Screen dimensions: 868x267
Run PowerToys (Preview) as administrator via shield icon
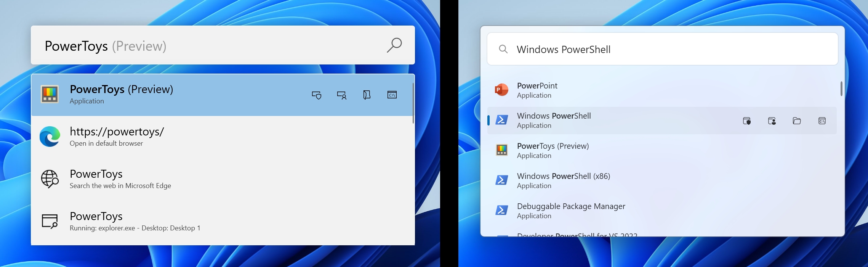317,95
